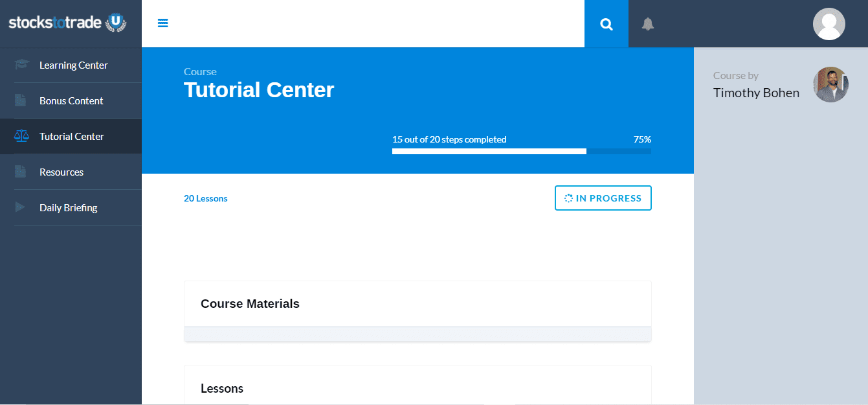Click the Bonus Content document icon
This screenshot has height=405, width=868.
coord(21,100)
